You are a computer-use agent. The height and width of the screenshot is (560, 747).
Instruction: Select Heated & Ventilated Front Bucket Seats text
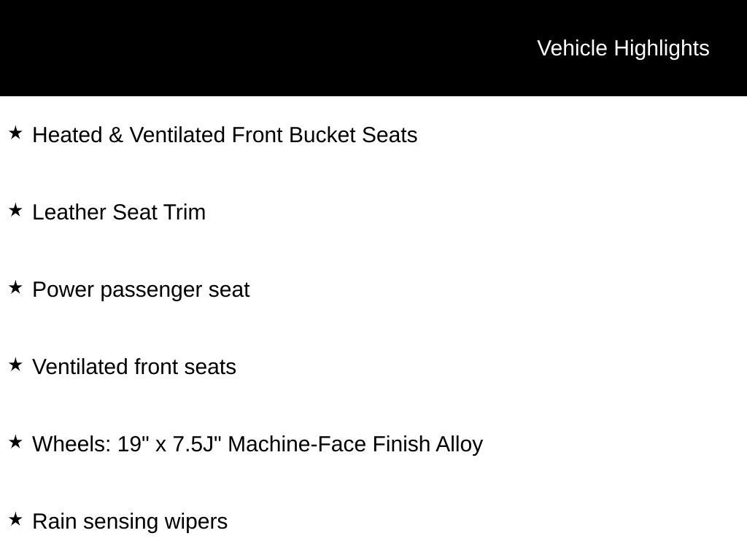[225, 136]
